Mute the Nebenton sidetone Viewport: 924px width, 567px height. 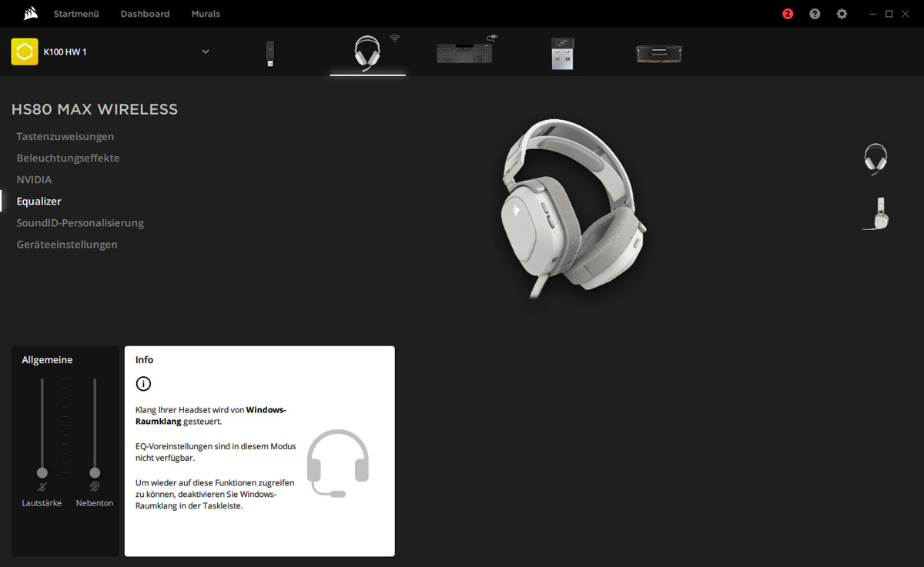[x=95, y=487]
